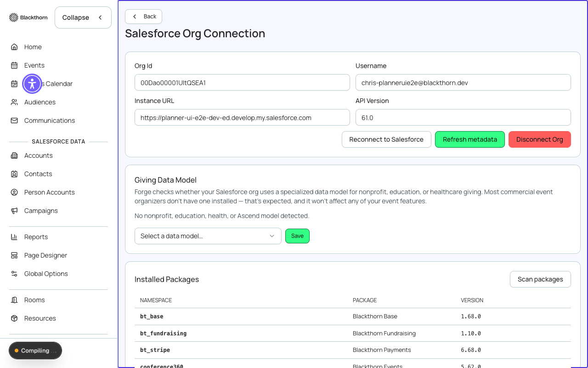The image size is (588, 368).
Task: Click the Events calendar icon
Action: tap(14, 65)
